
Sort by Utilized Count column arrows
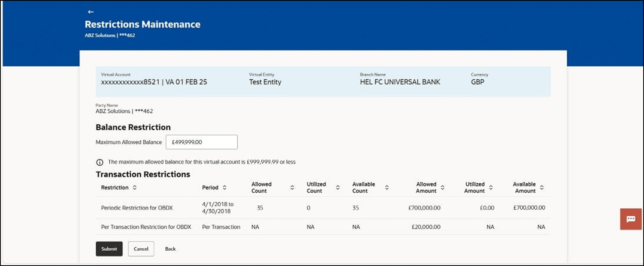(337, 188)
